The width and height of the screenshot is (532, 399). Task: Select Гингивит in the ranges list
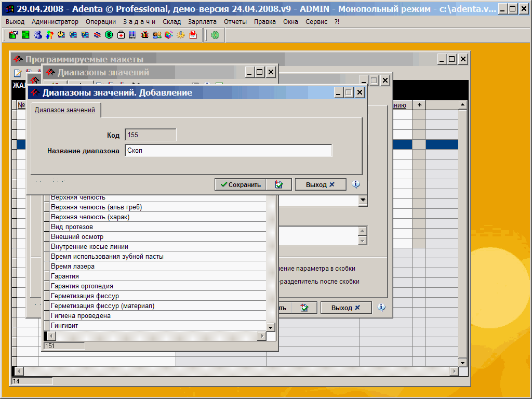point(64,326)
